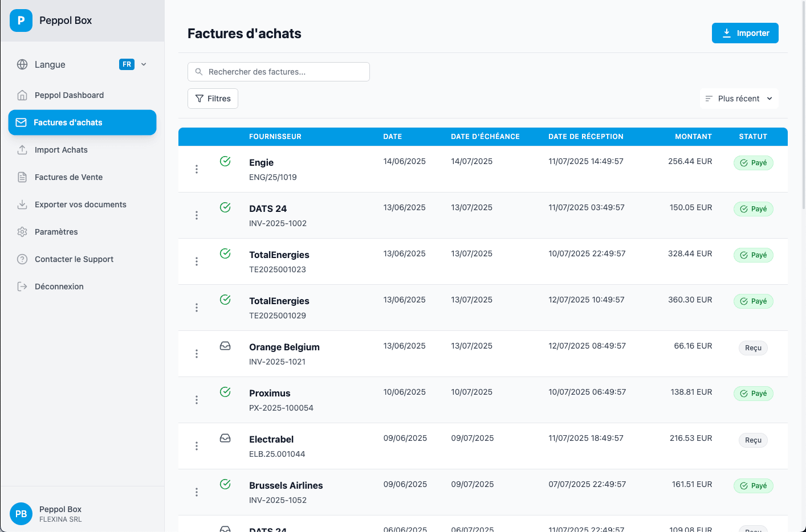
Task: Click invoice number ENG/25/1019
Action: (x=273, y=177)
